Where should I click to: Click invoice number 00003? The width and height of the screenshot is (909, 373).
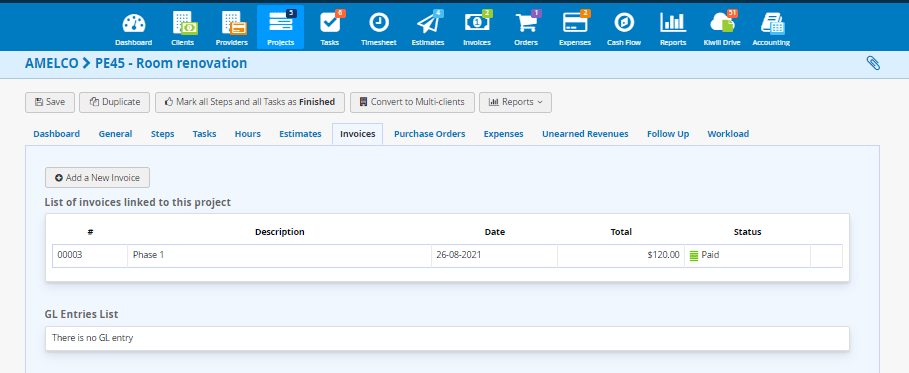[x=70, y=255]
